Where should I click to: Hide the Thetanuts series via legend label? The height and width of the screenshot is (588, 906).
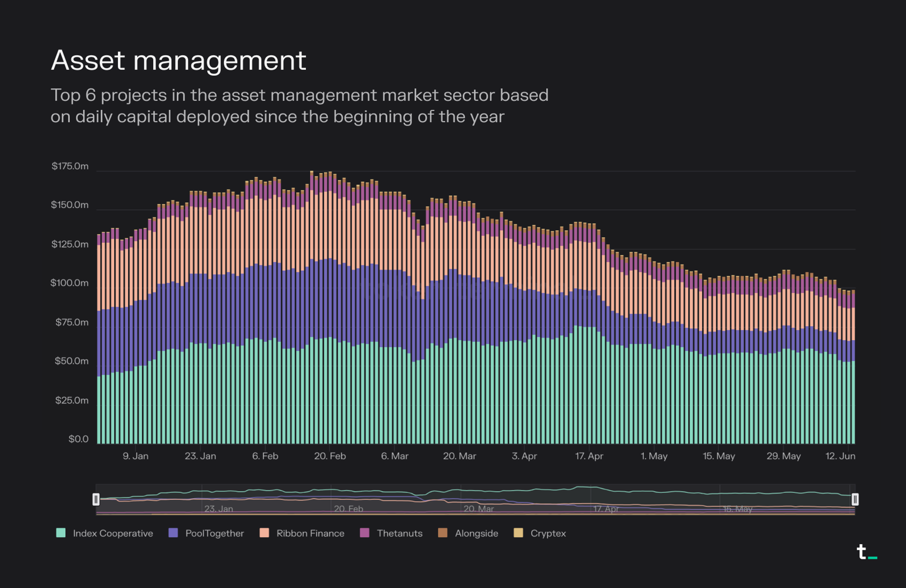[x=399, y=533]
